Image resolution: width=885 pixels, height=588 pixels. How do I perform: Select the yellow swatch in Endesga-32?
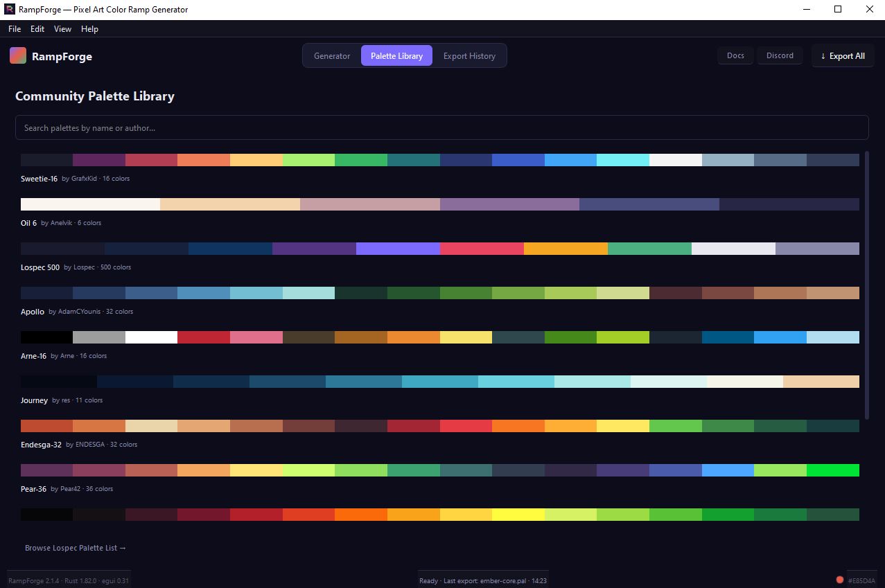coord(623,426)
